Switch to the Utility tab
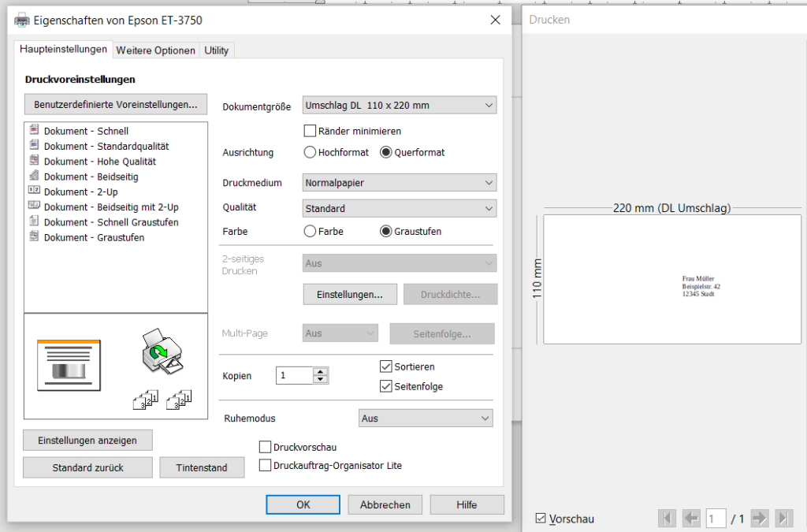Screen dimensions: 807x532 click(216, 50)
